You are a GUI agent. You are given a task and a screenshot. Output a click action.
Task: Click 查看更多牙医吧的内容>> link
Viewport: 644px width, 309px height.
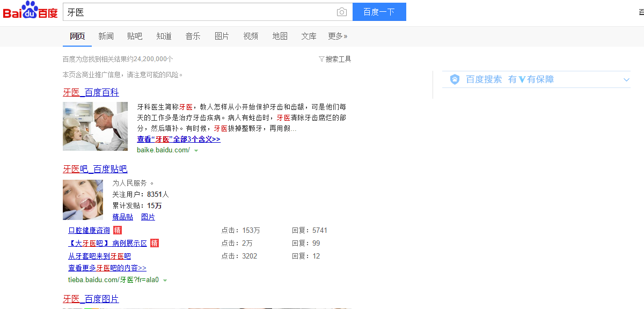[x=107, y=268]
